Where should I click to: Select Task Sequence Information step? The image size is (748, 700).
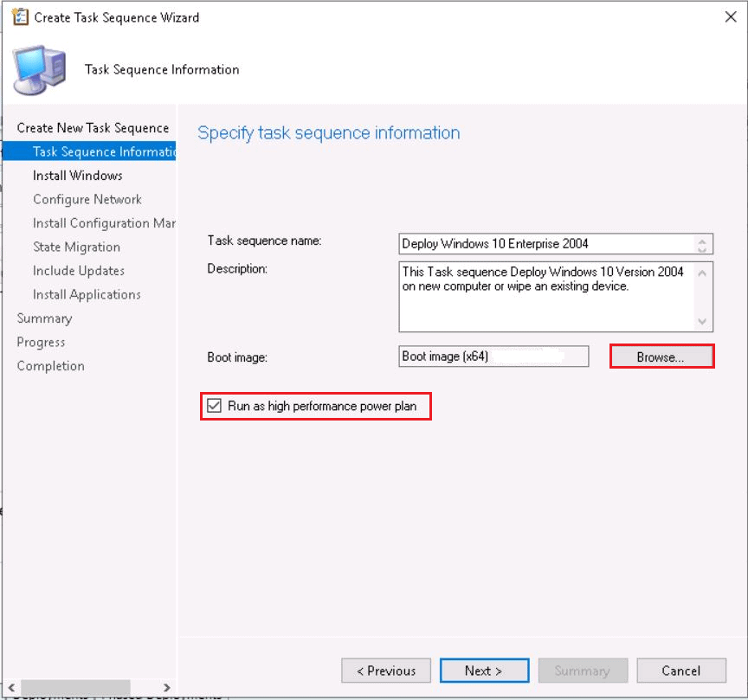[89, 151]
